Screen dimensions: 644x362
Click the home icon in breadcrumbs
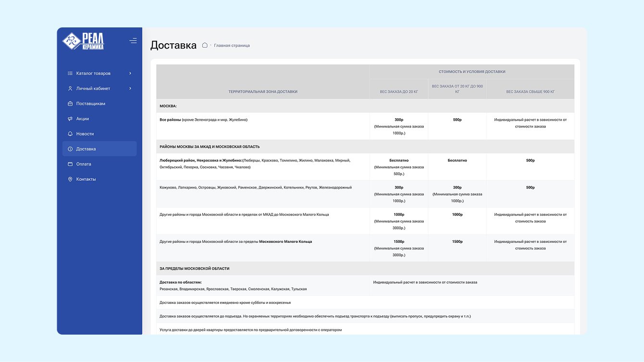205,45
